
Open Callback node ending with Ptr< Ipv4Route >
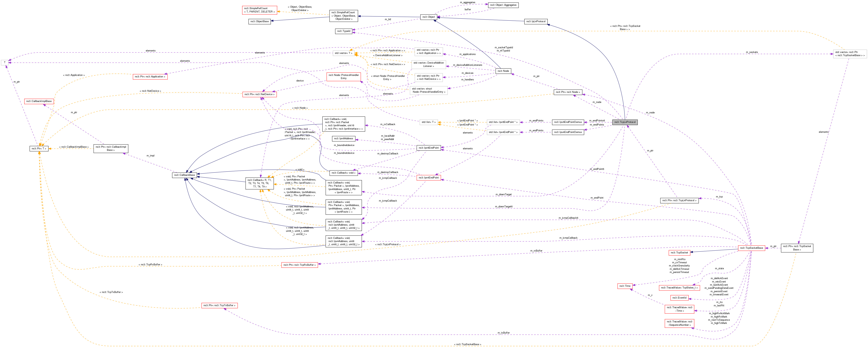coord(343,188)
